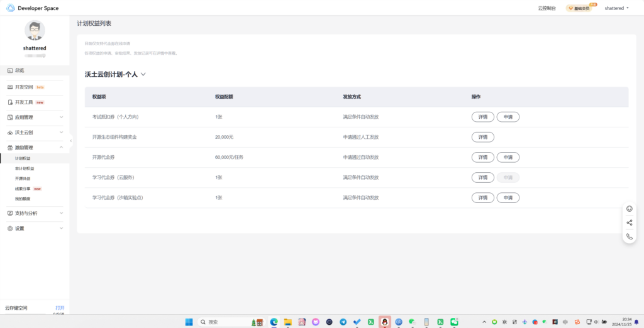Select 总览 in the sidebar
This screenshot has height=328, width=644.
coord(20,70)
